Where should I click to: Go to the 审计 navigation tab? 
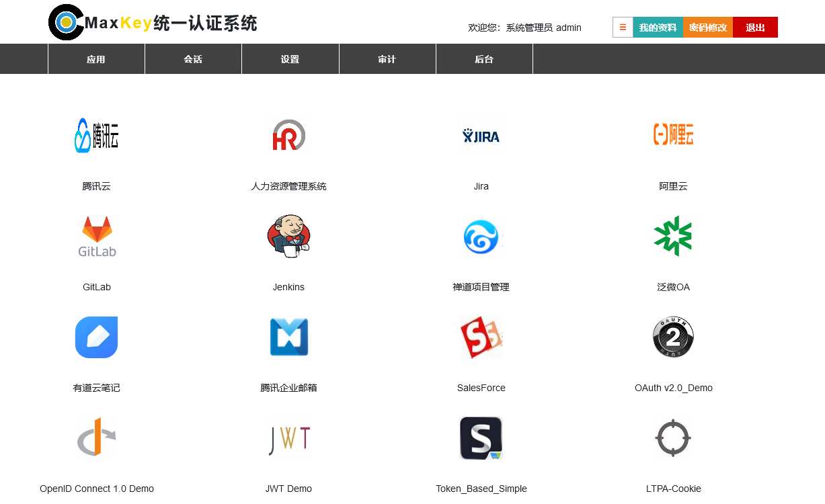(387, 59)
